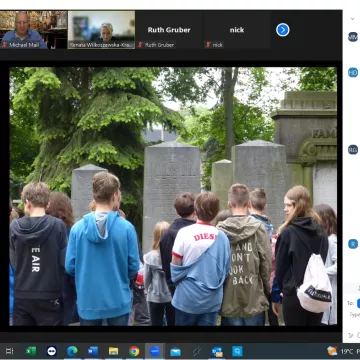
Task: Click the HD avatar in the chat panel
Action: coord(353,72)
